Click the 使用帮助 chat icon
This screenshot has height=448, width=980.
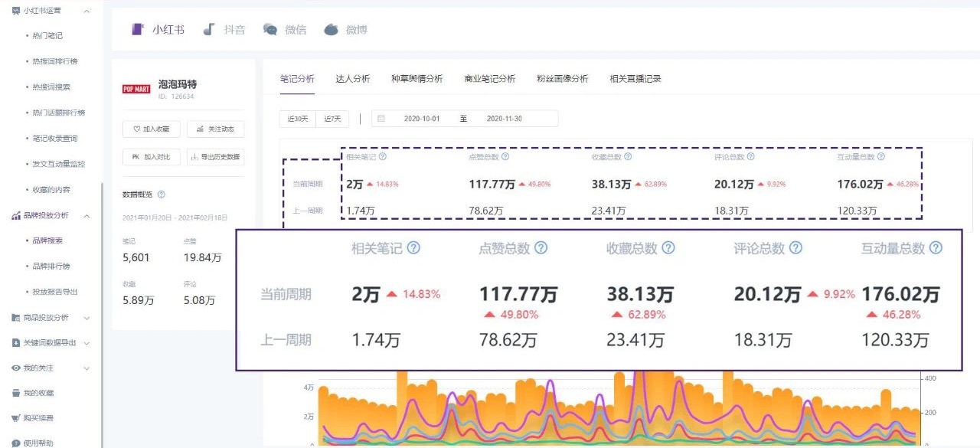16,443
